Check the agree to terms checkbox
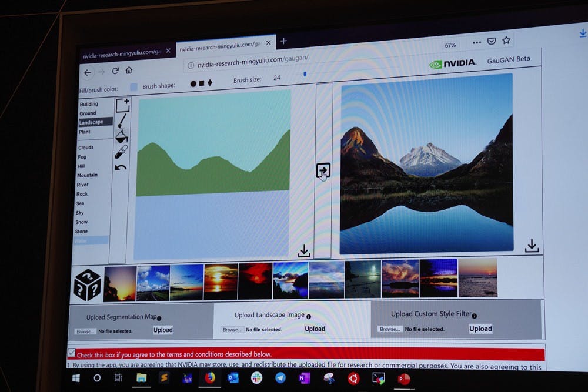Screen dimensions: 588x392 click(72, 353)
